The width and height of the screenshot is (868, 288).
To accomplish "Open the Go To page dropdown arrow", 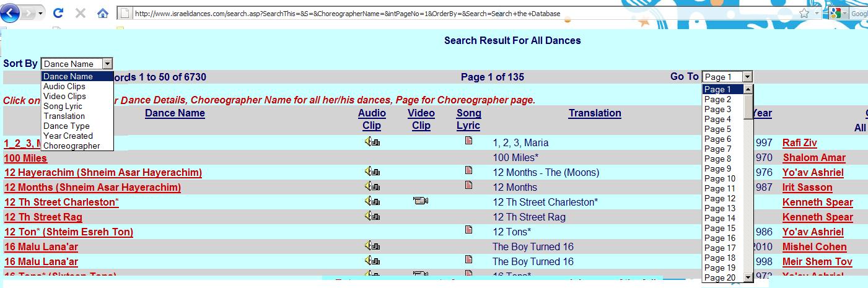I will (x=747, y=77).
